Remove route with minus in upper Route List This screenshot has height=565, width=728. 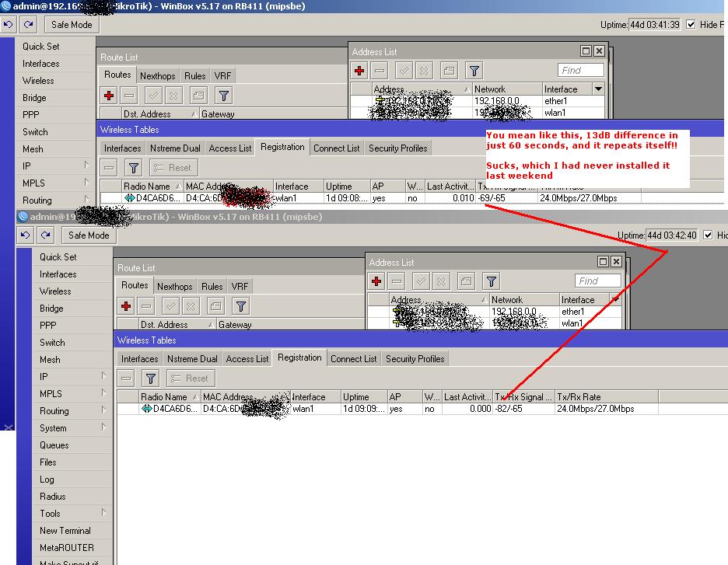(130, 96)
